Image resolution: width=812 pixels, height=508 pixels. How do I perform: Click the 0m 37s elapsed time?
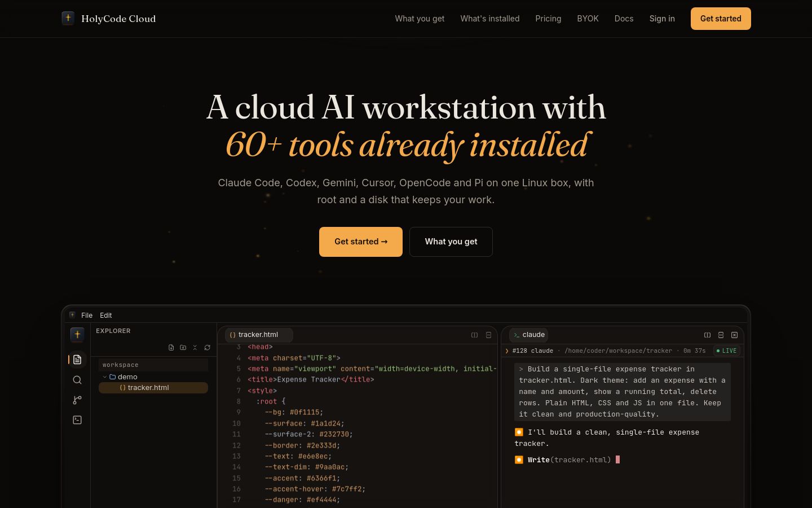(695, 351)
